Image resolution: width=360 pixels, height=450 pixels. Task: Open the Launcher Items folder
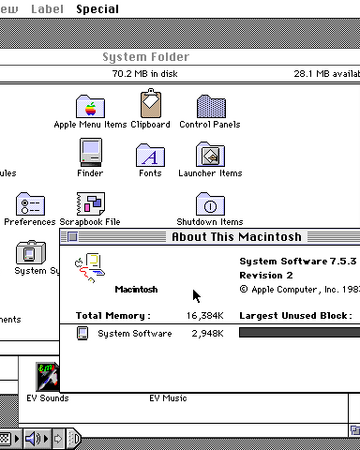pos(210,154)
